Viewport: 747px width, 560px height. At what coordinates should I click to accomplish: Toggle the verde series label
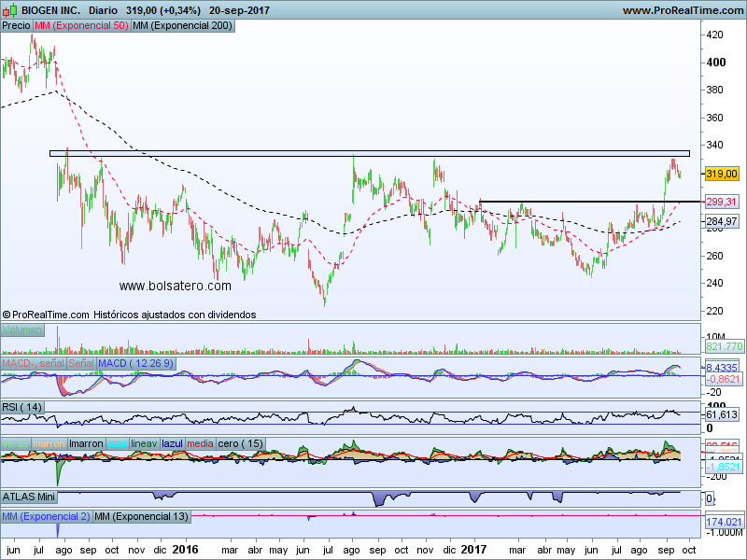(x=16, y=443)
